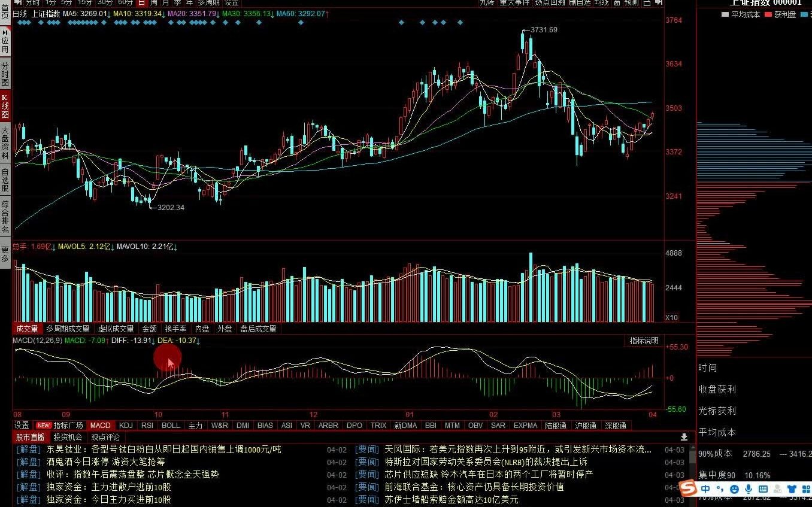Image resolution: width=812 pixels, height=507 pixels.
Task: Switch indicator to EXPMA
Action: click(x=525, y=426)
